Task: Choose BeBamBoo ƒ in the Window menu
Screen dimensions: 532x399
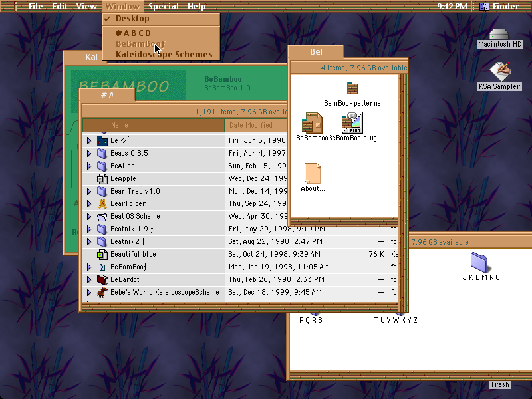Action: pyautogui.click(x=161, y=44)
